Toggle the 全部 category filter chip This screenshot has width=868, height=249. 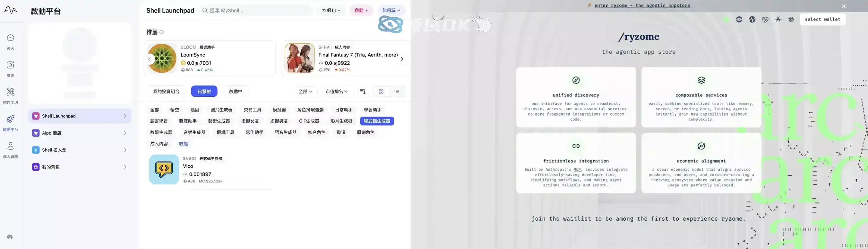point(155,110)
